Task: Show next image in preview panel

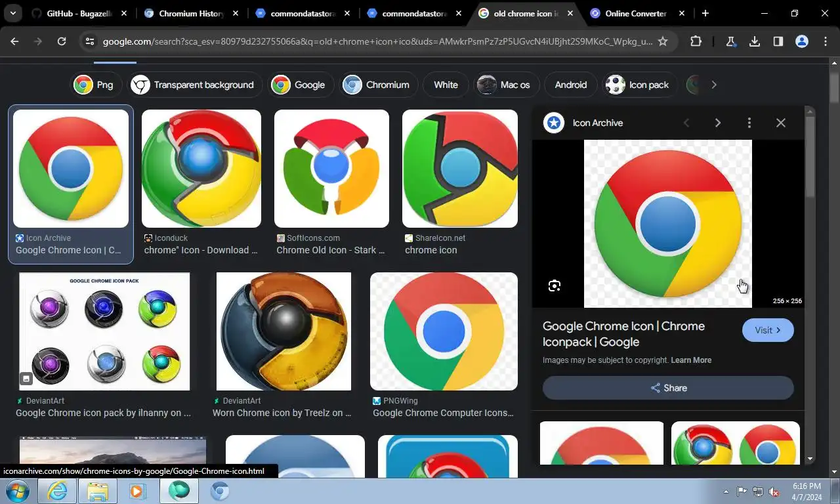Action: point(717,123)
